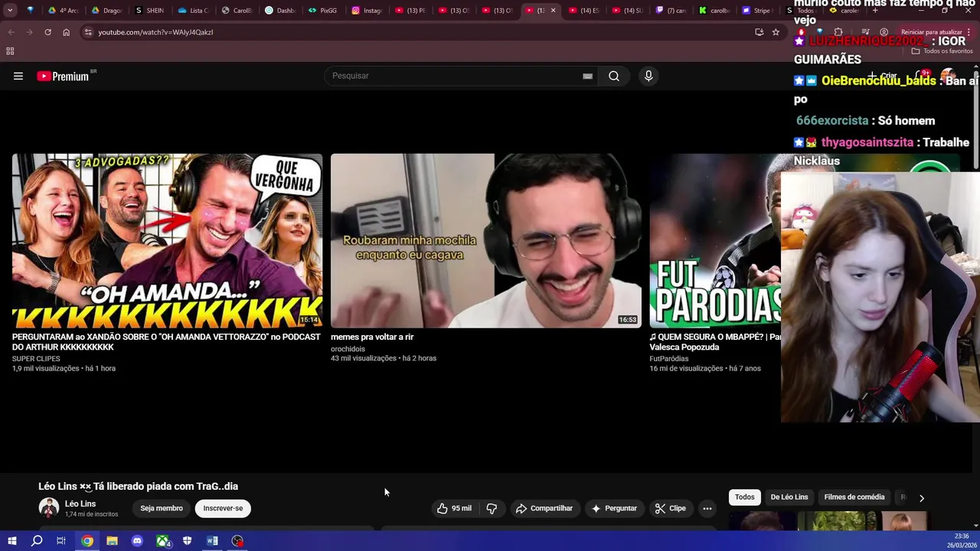Close the active YouTube tab
The image size is (980, 551).
553,11
